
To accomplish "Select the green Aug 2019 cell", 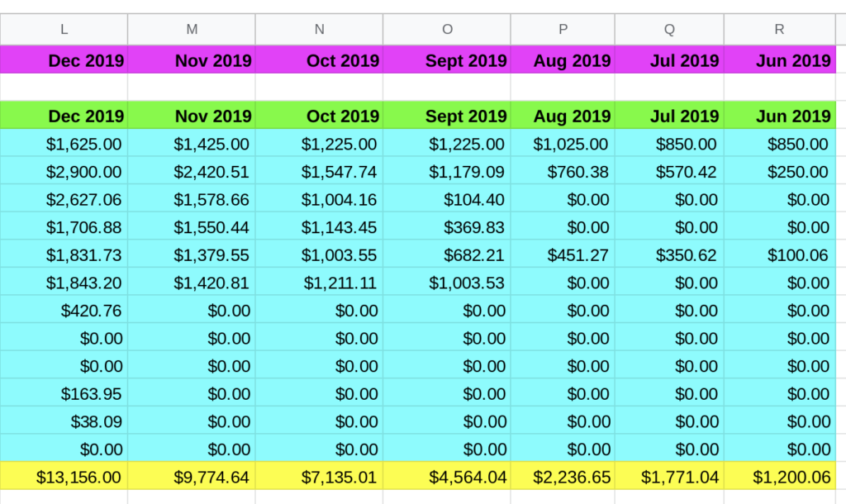I will click(x=563, y=116).
